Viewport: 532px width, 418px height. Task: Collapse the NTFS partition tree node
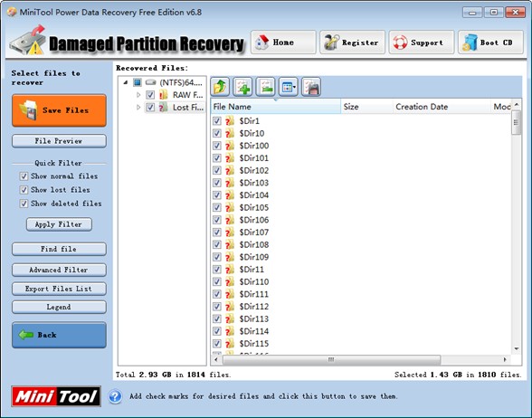[126, 82]
